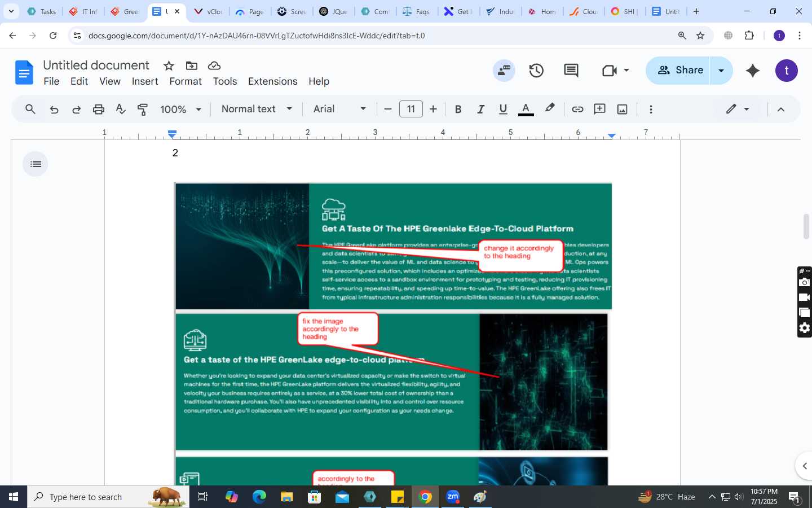Switch to the Tasks browser tab
Viewport: 812px width, 508px height.
tap(42, 11)
